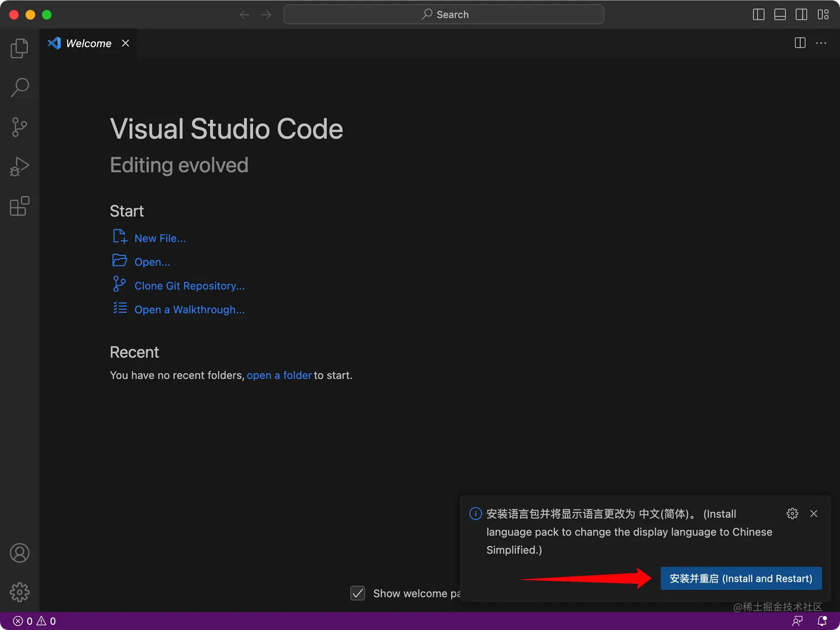The width and height of the screenshot is (840, 630).
Task: Open the Extensions view
Action: (x=19, y=206)
